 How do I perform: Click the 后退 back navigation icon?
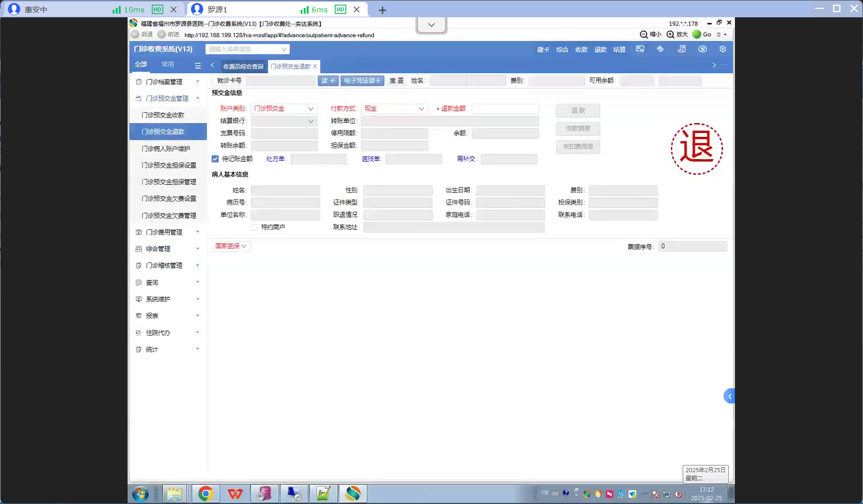pyautogui.click(x=135, y=35)
